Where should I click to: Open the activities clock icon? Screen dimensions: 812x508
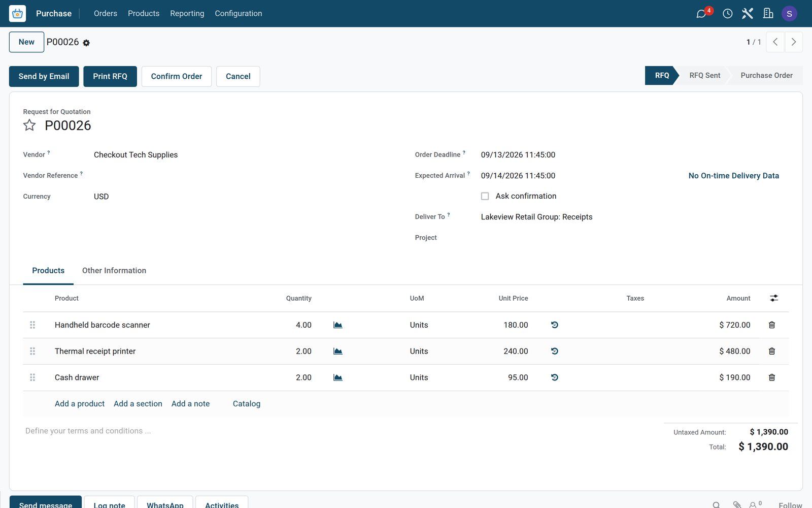click(x=728, y=14)
